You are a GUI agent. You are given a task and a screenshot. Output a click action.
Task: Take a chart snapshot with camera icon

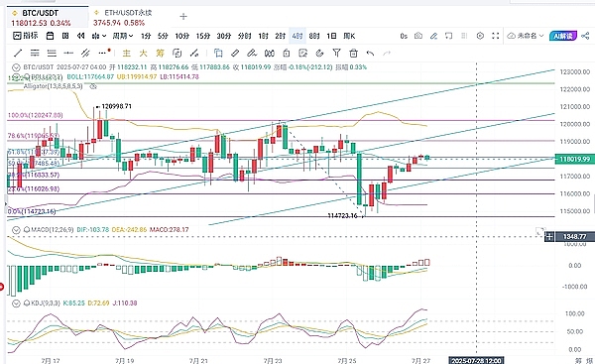tap(418, 36)
